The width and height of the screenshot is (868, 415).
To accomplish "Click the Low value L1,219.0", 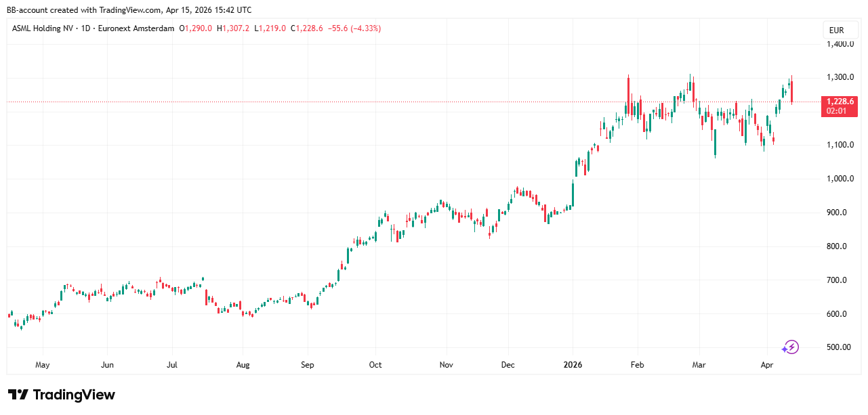I will (x=270, y=28).
